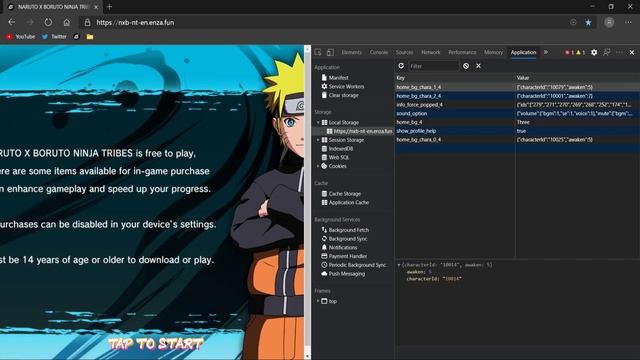Collapse the Local Storage tree
The height and width of the screenshot is (360, 640).
318,122
